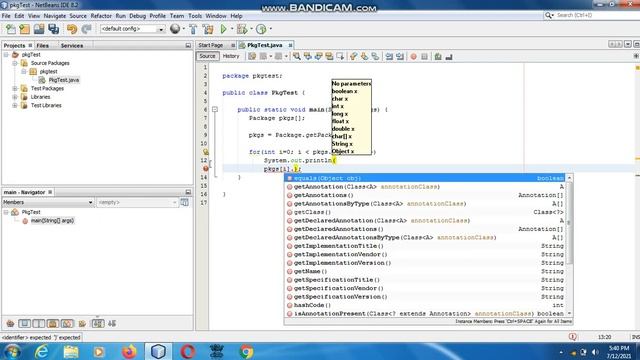Toggle the Javadoc window button in Navigator
Image resolution: width=640 pixels, height=360 pixels.
[x=184, y=202]
